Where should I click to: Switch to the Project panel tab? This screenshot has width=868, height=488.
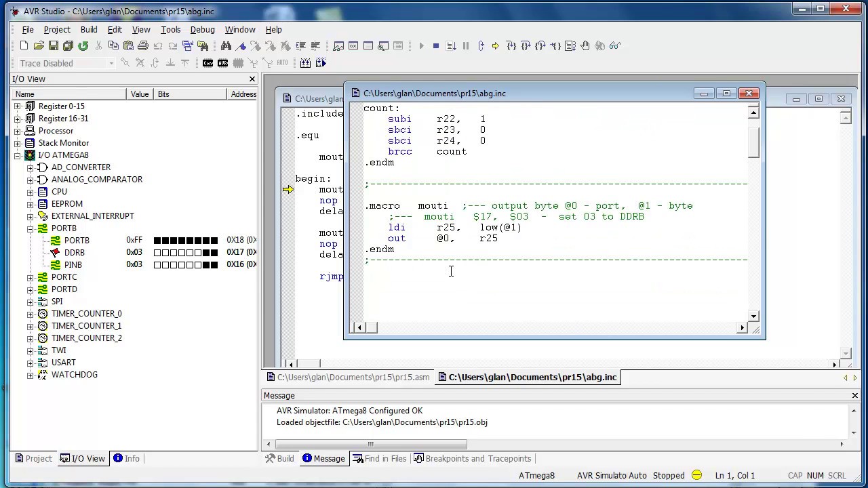(33, 459)
